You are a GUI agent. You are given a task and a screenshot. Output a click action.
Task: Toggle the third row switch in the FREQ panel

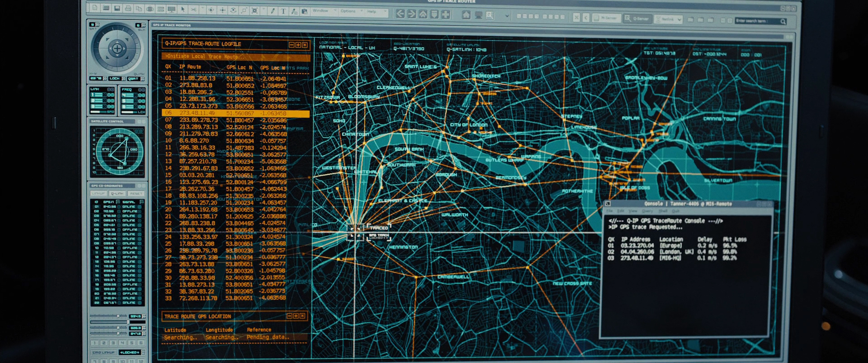click(x=142, y=106)
